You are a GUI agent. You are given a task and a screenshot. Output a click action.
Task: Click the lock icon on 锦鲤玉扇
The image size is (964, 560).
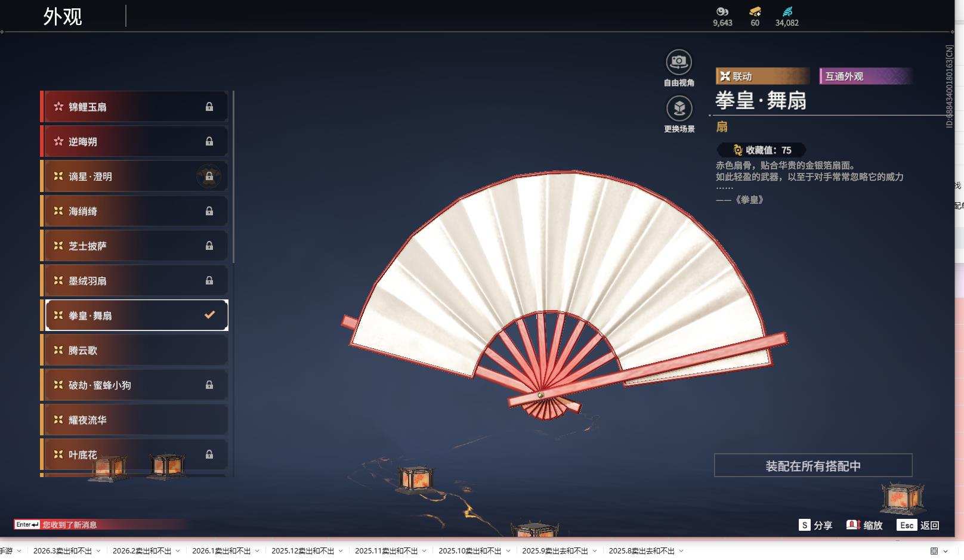coord(209,106)
